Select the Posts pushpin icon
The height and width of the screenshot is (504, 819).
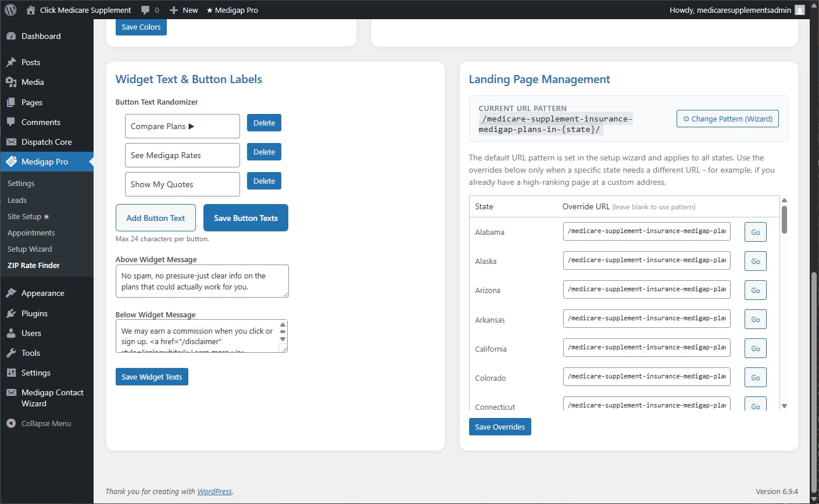coord(11,62)
